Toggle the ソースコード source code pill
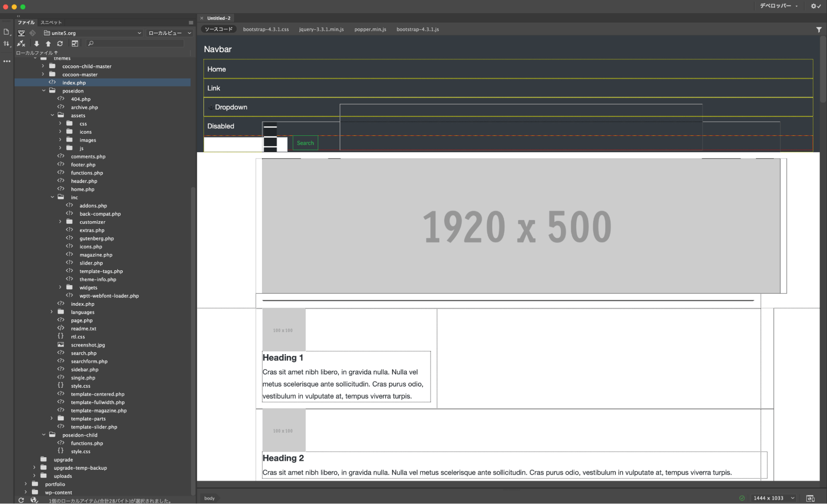The width and height of the screenshot is (827, 504). click(219, 29)
